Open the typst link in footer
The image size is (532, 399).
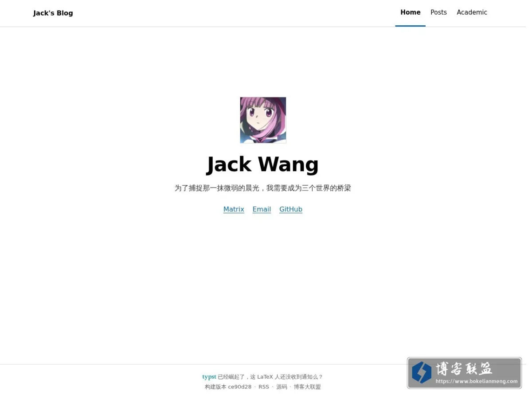209,377
